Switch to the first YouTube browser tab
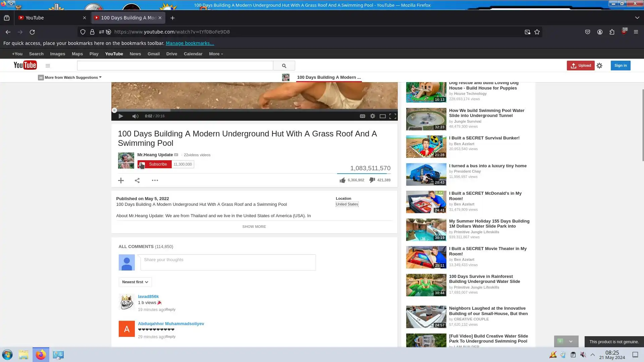The height and width of the screenshot is (362, 644). pos(50,18)
